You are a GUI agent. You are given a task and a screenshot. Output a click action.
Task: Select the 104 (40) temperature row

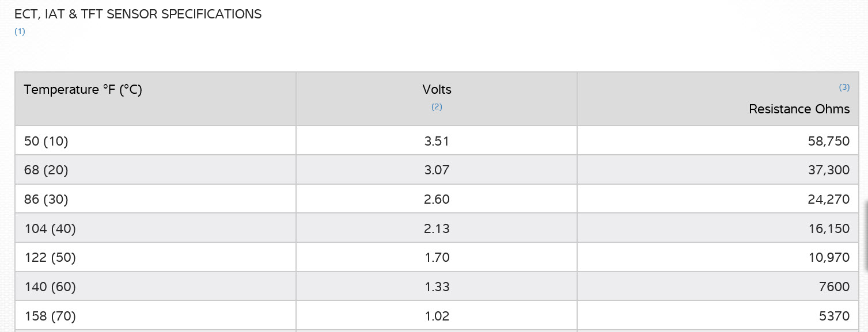pyautogui.click(x=50, y=228)
